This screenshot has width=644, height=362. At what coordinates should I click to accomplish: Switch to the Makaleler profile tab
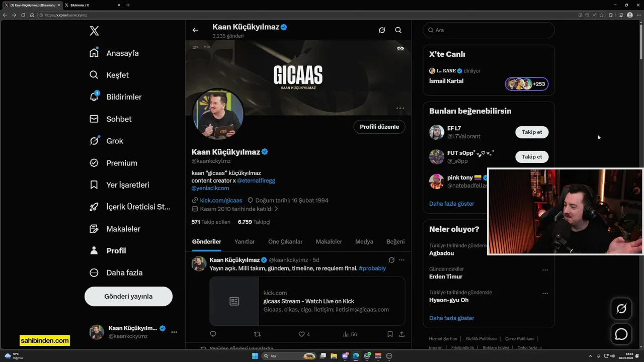click(x=329, y=242)
